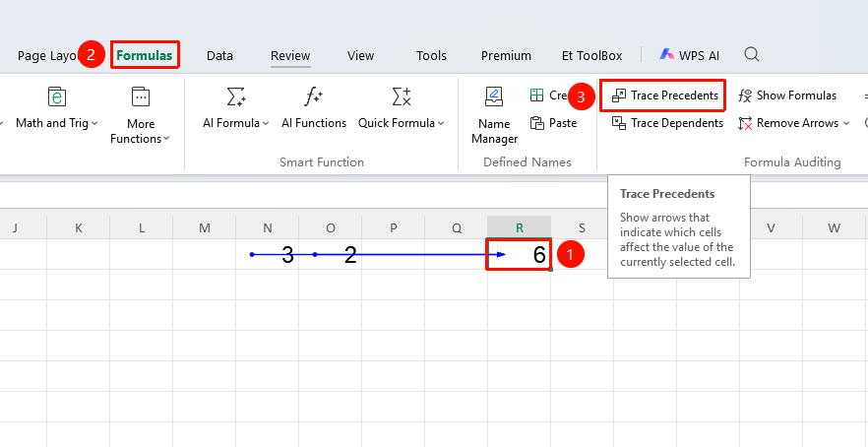Click Show Formulas
This screenshot has height=447, width=868.
(x=787, y=96)
